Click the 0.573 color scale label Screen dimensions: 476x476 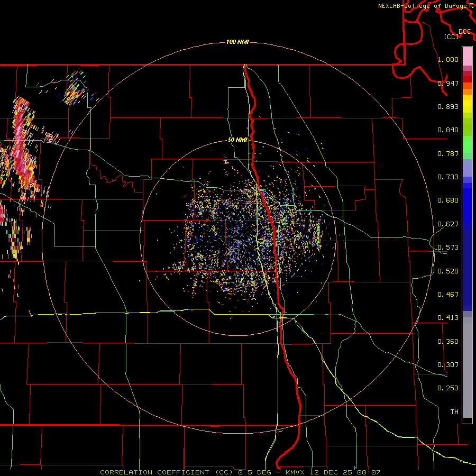[x=448, y=247]
